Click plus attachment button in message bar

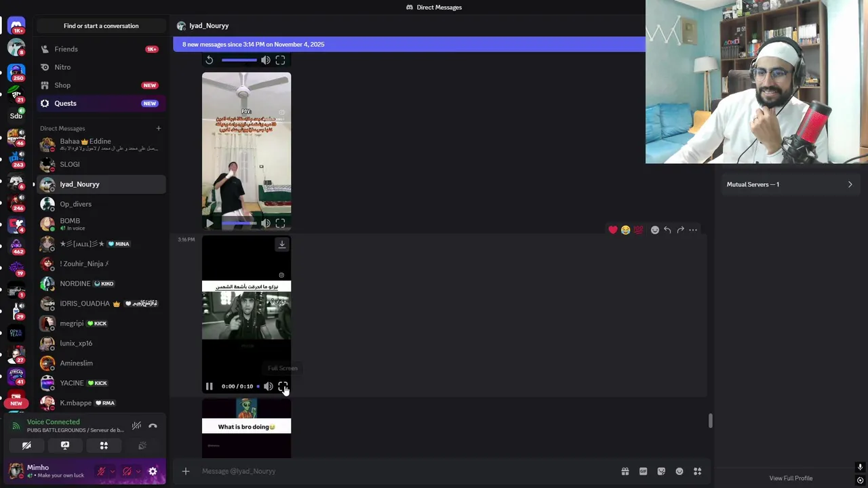point(186,471)
